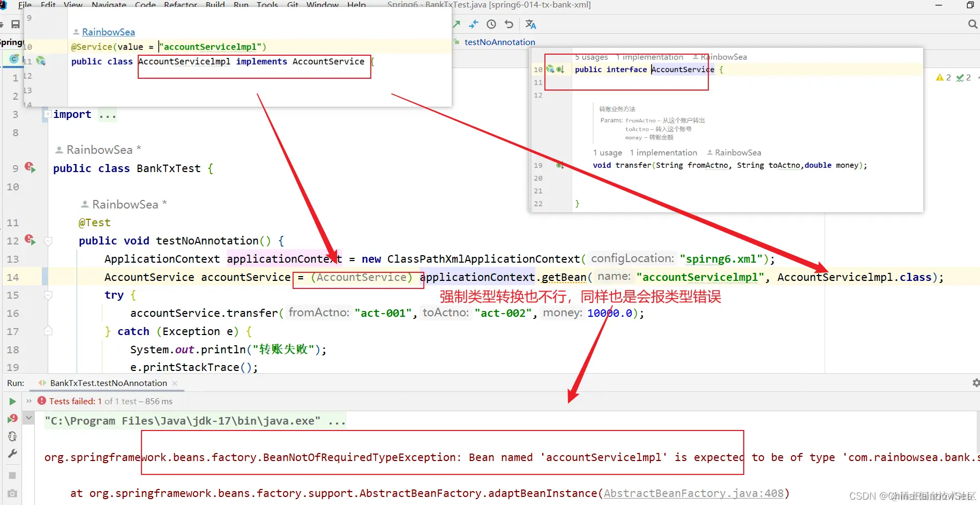Click the "转账失败" string literal
The width and height of the screenshot is (980, 505).
(x=283, y=350)
